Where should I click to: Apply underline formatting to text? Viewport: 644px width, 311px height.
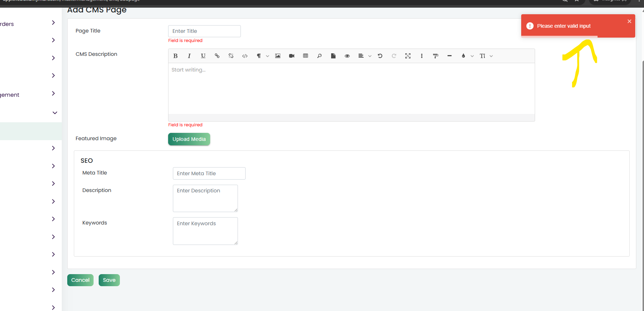click(203, 56)
